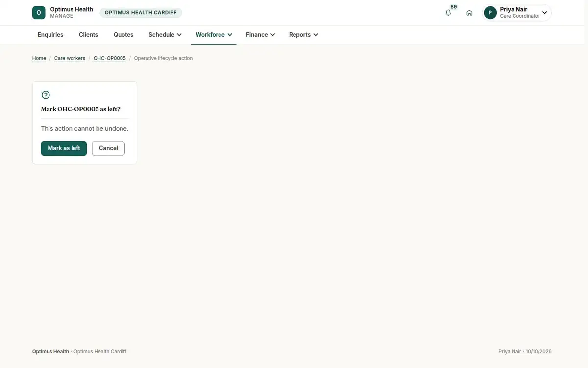
Task: Expand the Reports dropdown menu
Action: (x=303, y=35)
